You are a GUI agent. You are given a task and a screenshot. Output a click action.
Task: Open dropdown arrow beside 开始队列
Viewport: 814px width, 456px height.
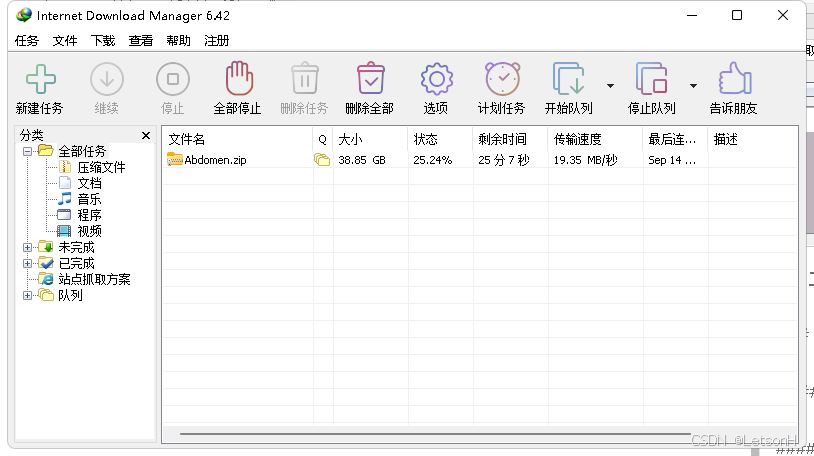click(610, 86)
